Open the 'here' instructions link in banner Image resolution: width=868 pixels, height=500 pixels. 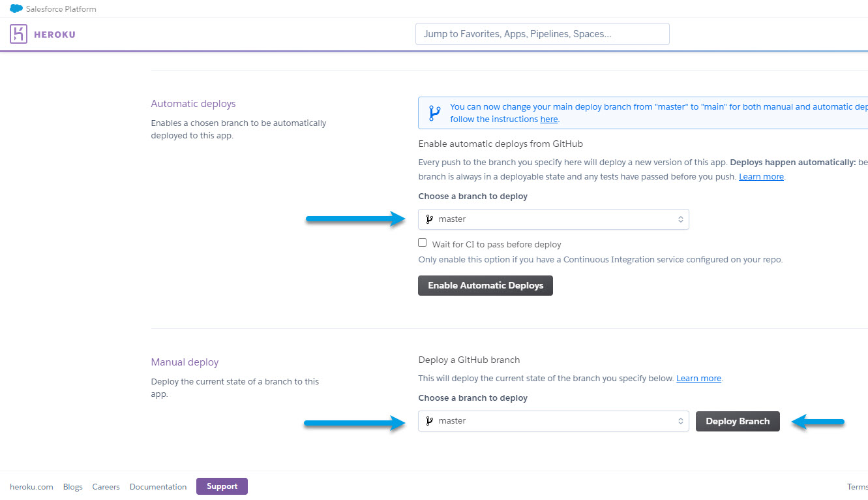tap(548, 119)
